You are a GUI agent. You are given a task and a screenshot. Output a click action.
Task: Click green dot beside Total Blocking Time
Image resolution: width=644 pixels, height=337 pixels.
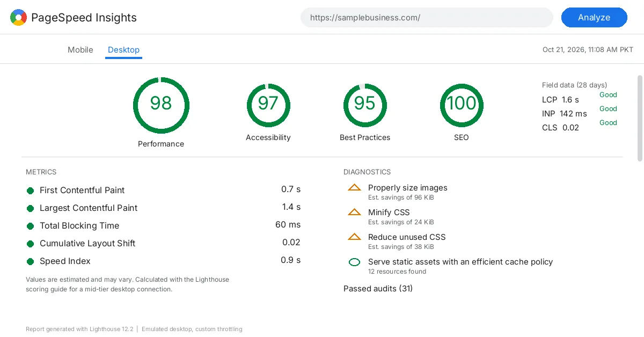tap(30, 226)
